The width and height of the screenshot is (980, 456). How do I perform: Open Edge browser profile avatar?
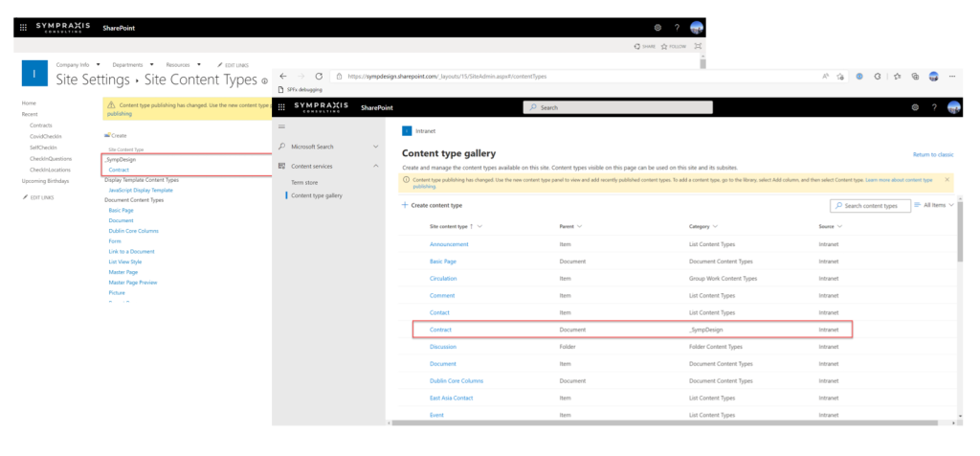[934, 77]
